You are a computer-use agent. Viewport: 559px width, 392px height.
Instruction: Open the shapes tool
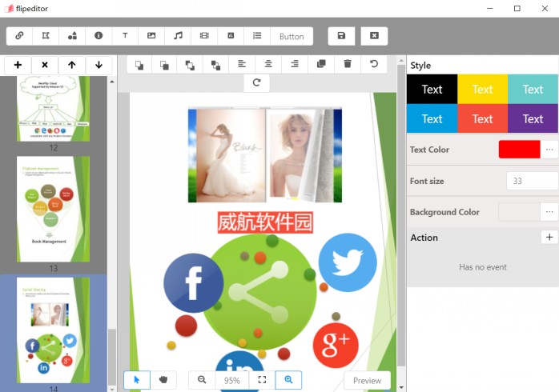72,36
